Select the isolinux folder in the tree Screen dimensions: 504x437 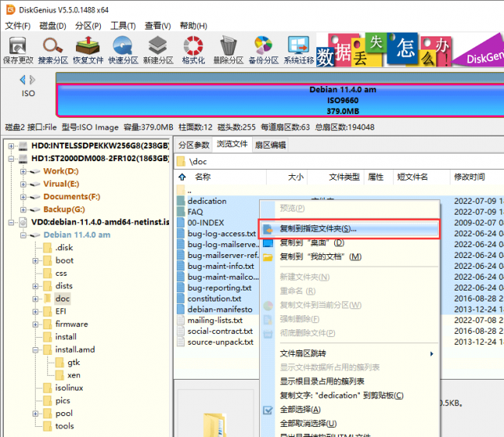69,388
